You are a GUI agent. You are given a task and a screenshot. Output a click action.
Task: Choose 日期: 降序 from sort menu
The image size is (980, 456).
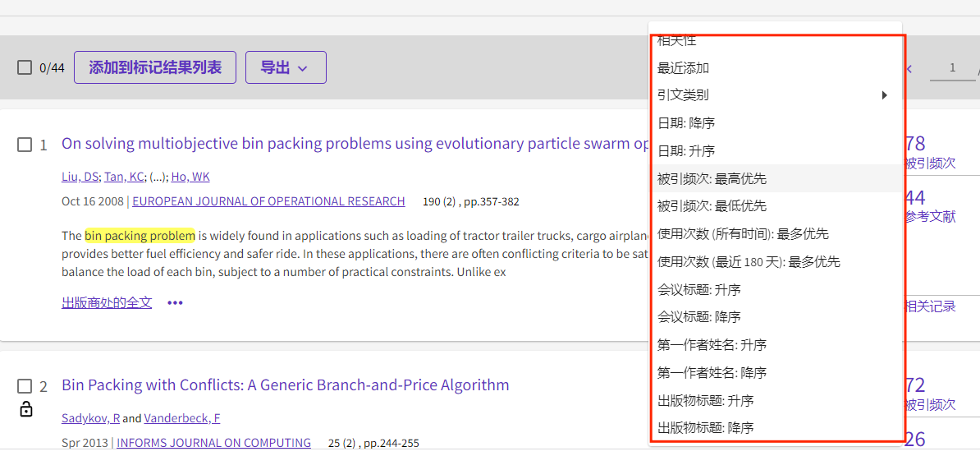point(776,123)
